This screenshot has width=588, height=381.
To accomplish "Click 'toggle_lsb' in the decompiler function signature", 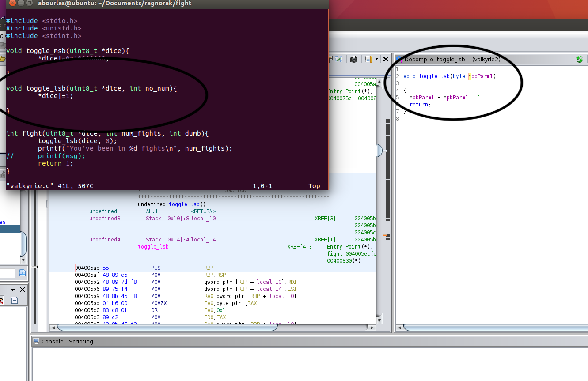I will pos(435,76).
